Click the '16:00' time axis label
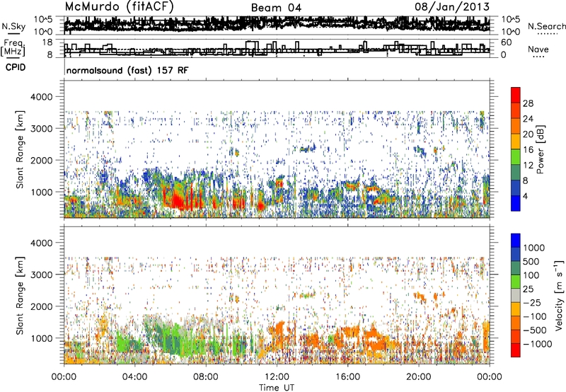 click(x=347, y=377)
